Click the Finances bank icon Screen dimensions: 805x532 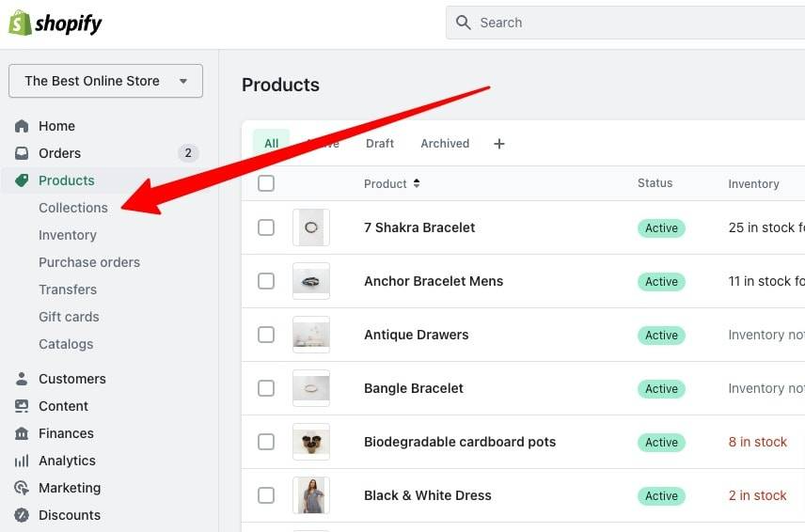pyautogui.click(x=22, y=433)
